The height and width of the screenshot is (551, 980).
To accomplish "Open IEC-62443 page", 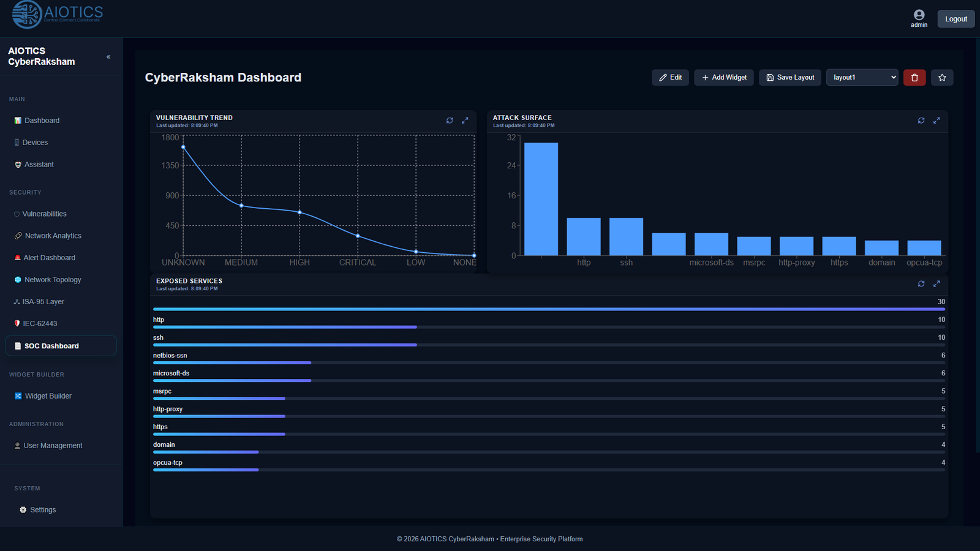I will (x=61, y=324).
